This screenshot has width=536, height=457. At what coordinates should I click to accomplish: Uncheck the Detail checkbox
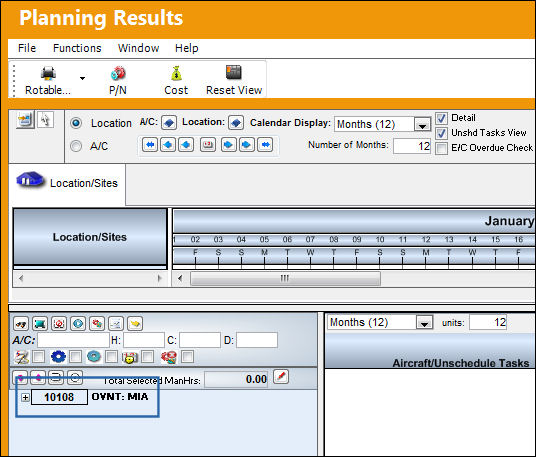(441, 118)
